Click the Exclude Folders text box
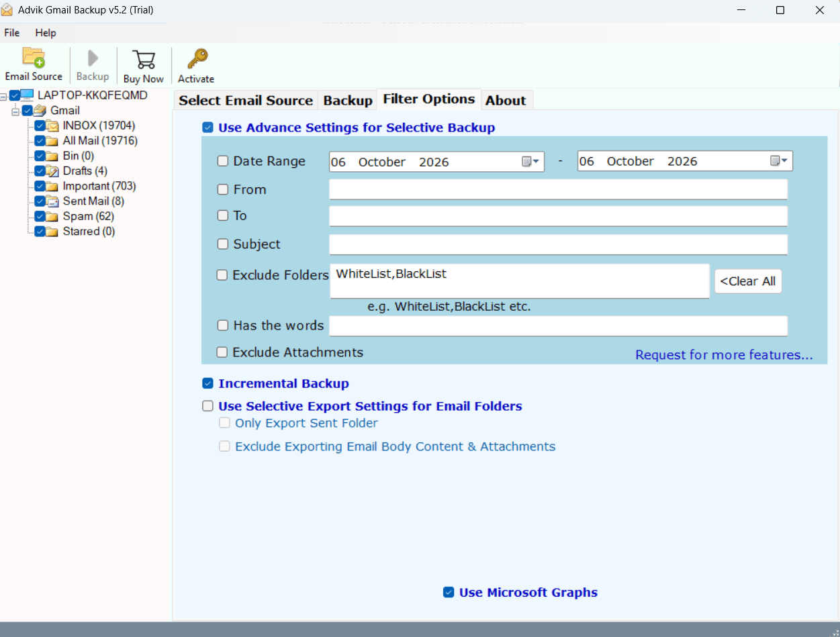The height and width of the screenshot is (637, 840). pyautogui.click(x=520, y=281)
